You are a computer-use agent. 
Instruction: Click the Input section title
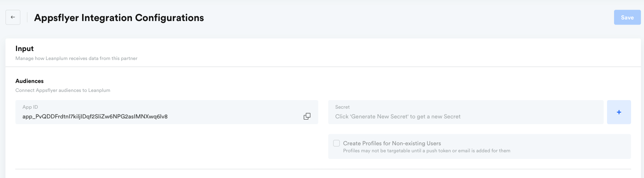(25, 48)
